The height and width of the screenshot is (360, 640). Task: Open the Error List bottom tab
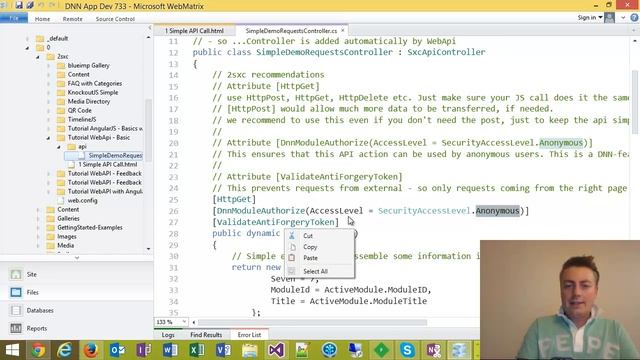tap(249, 335)
